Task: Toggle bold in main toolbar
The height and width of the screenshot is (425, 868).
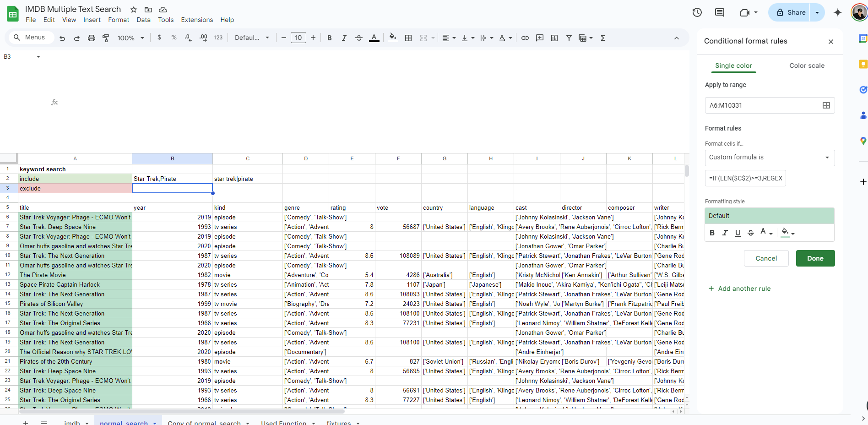Action: click(x=329, y=38)
